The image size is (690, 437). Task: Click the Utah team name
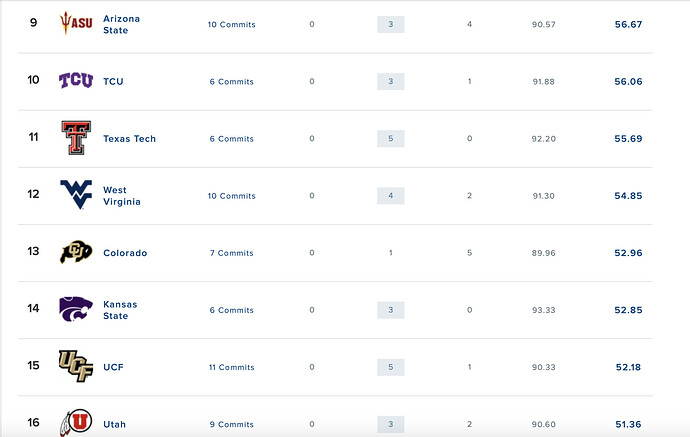(114, 424)
